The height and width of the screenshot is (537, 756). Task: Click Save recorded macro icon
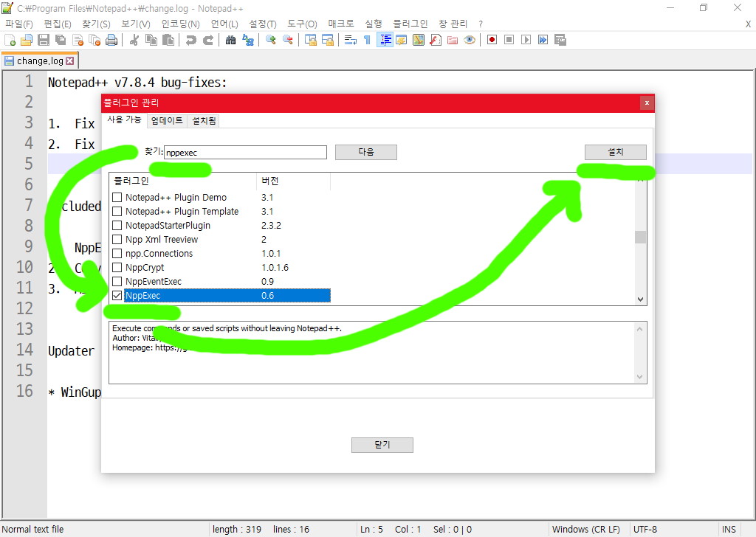560,40
